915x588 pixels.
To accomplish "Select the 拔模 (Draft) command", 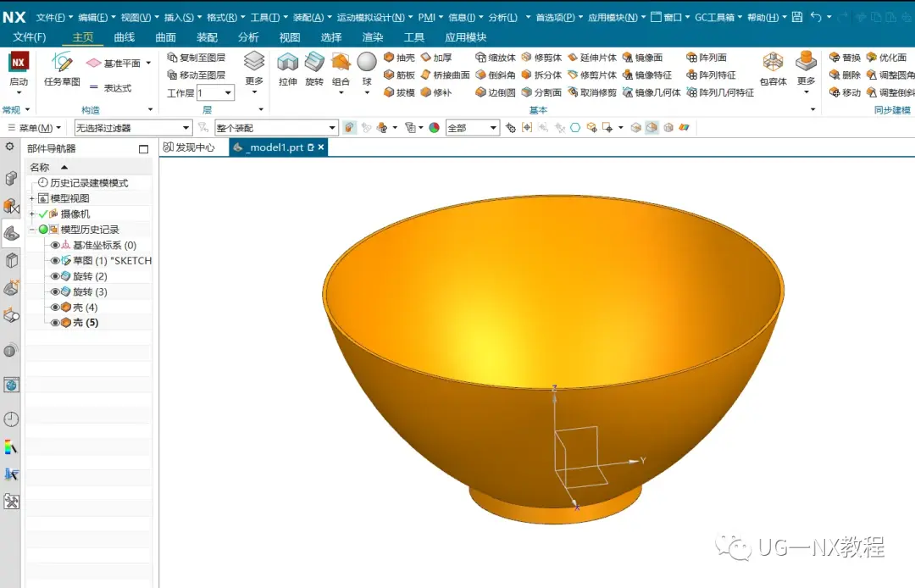I will tap(399, 92).
